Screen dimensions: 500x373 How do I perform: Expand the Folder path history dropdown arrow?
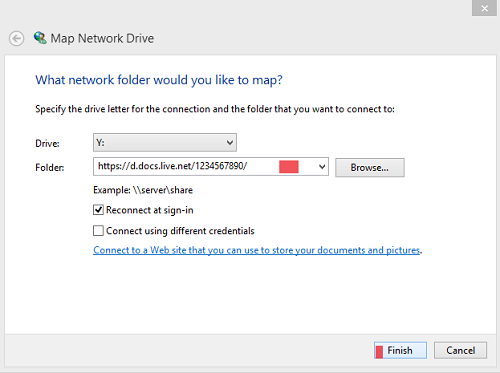click(322, 167)
